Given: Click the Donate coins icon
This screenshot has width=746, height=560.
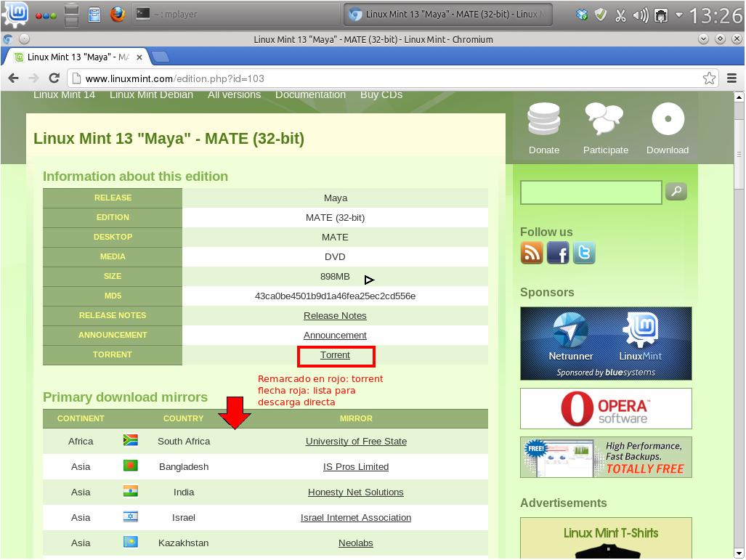Looking at the screenshot, I should coord(544,119).
